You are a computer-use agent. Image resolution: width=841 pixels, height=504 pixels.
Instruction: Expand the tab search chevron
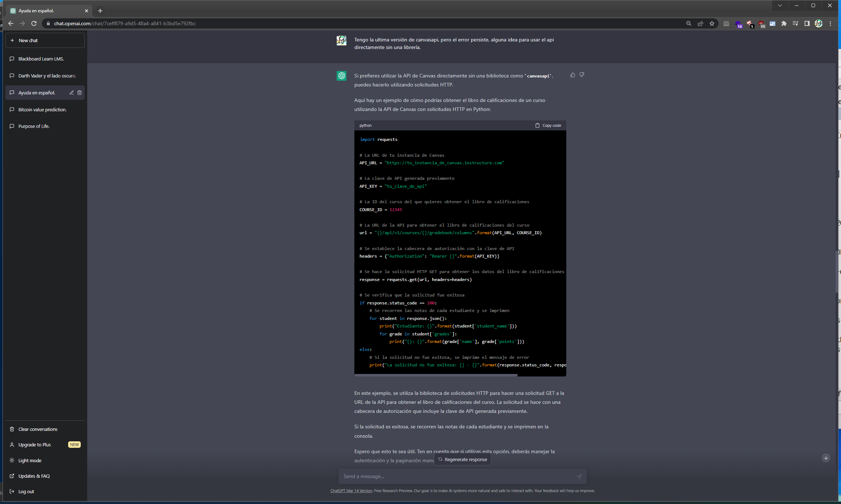tap(780, 5)
